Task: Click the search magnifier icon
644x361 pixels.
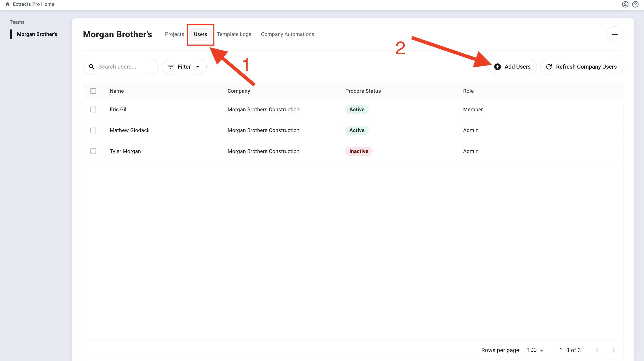Action: [x=91, y=67]
